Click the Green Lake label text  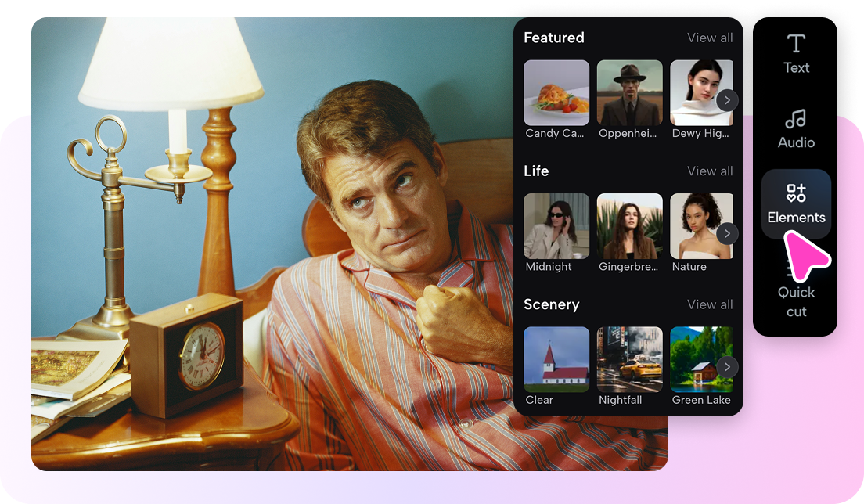coord(701,401)
